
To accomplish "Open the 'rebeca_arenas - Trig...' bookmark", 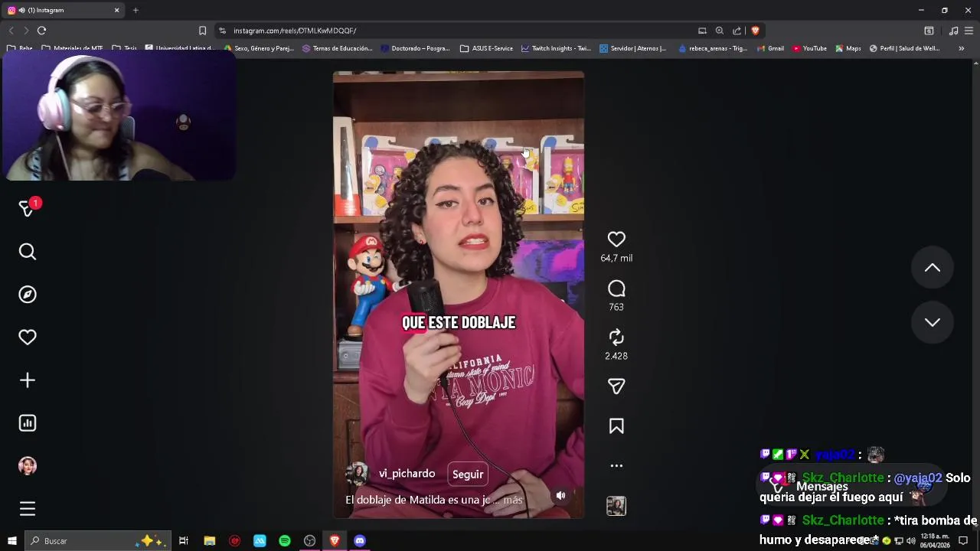I will (713, 48).
